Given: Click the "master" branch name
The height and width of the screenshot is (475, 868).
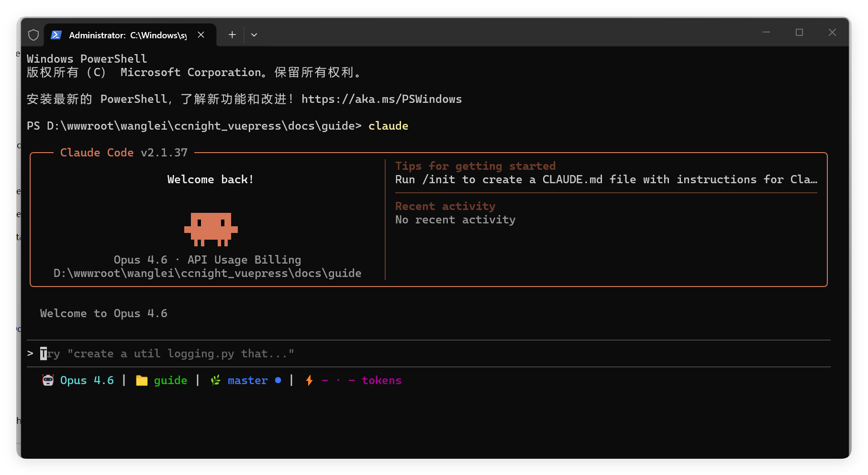Looking at the screenshot, I should click(248, 380).
